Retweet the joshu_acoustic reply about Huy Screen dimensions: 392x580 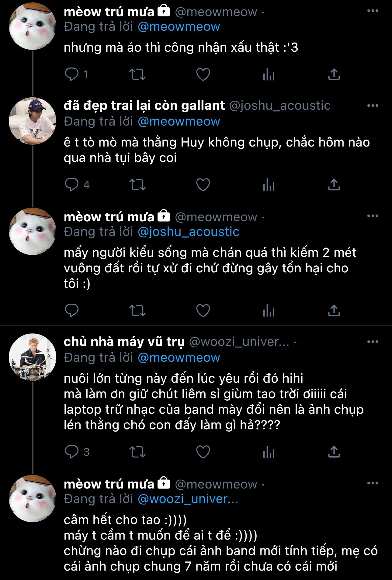click(x=137, y=185)
